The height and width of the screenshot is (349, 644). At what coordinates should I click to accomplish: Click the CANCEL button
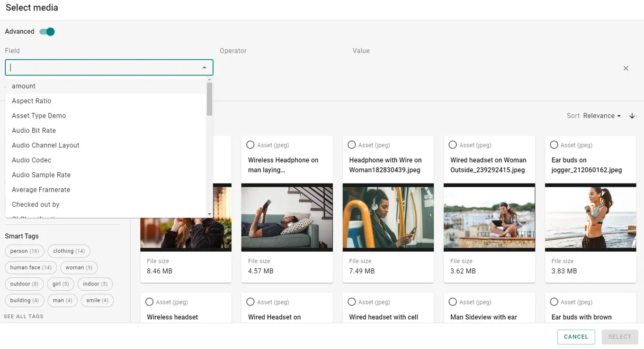pos(576,337)
